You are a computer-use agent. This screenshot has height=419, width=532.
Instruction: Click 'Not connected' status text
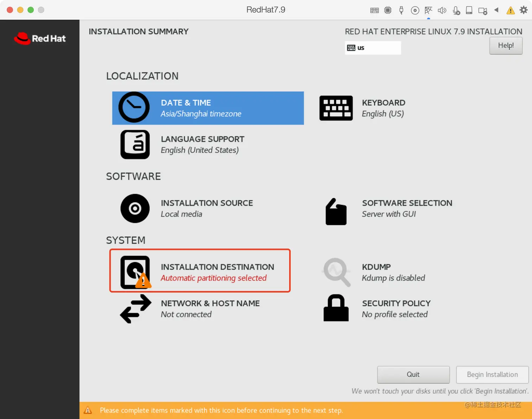point(186,314)
